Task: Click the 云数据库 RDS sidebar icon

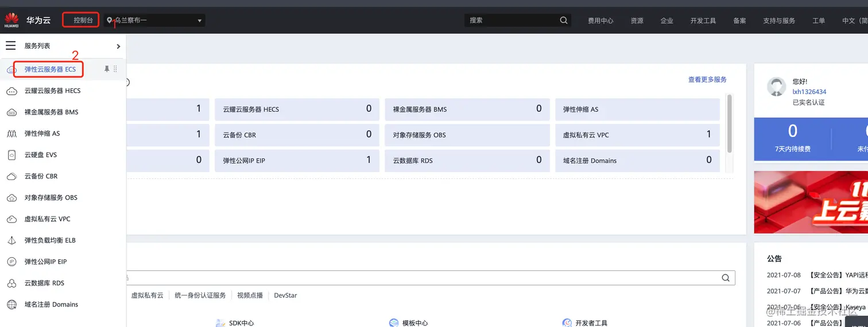Action: coord(11,283)
